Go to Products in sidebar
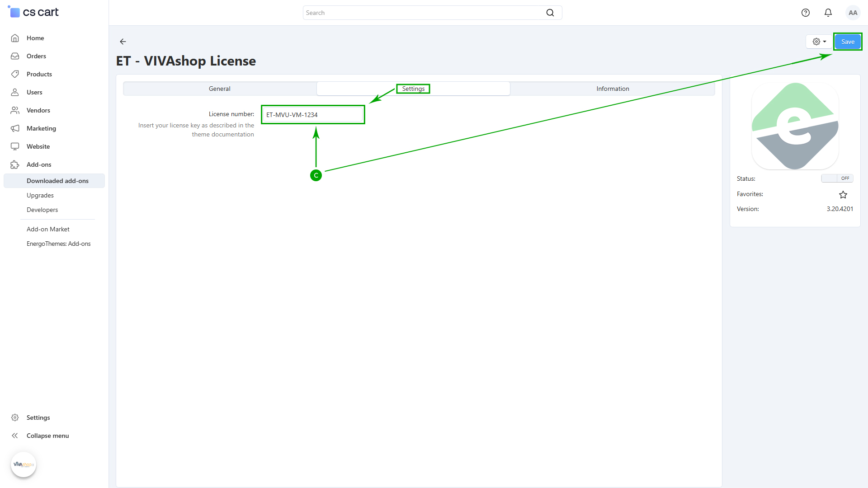This screenshot has height=488, width=868. 39,74
